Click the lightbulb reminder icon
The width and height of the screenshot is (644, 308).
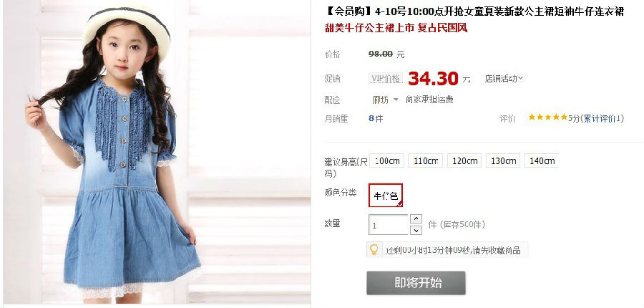(374, 249)
